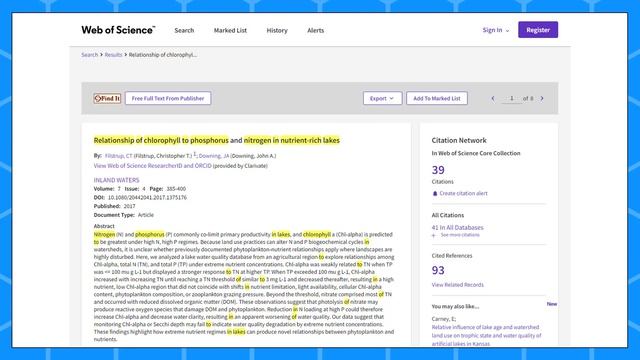The height and width of the screenshot is (360, 640).
Task: Open author link Filstrup, CT
Action: 118,156
